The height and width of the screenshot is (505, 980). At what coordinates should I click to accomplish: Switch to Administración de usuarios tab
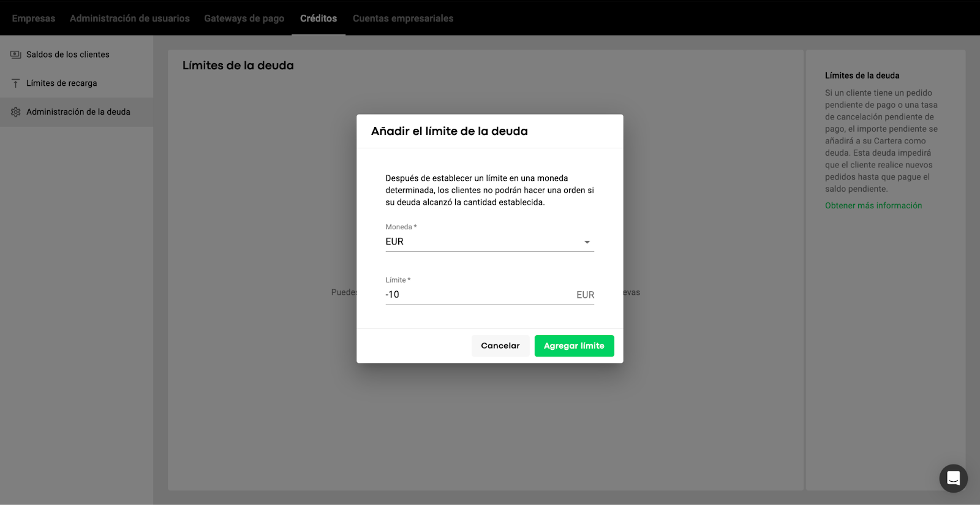130,18
